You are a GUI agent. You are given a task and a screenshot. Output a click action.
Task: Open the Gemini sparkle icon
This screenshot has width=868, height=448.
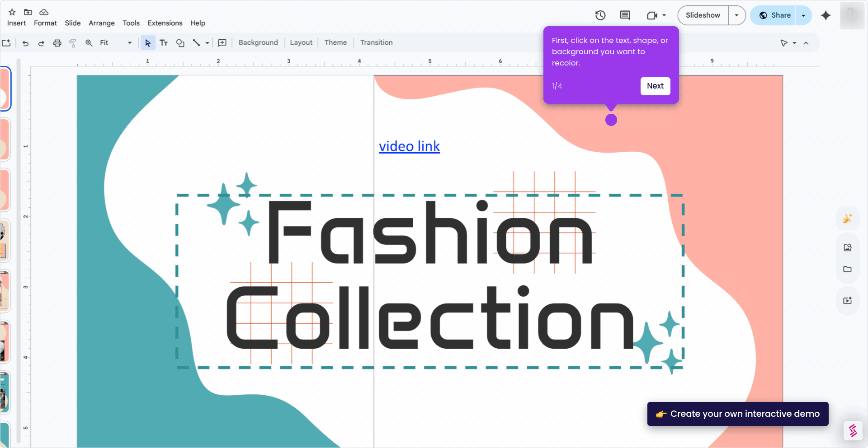click(826, 15)
